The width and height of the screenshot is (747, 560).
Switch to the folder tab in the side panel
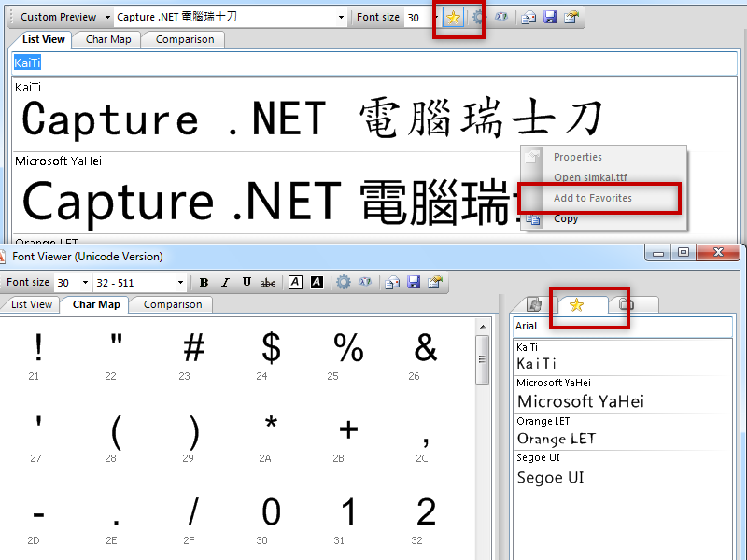pyautogui.click(x=626, y=304)
